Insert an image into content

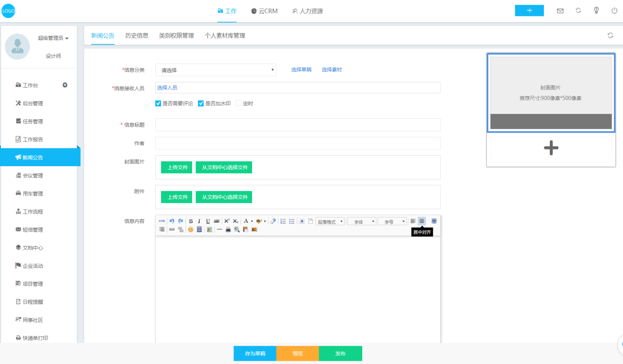209,229
